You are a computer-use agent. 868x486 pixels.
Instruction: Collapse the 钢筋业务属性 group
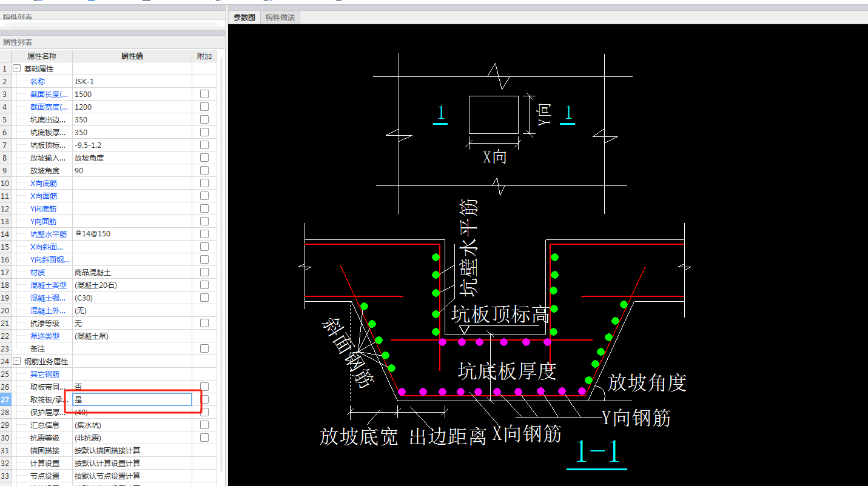17,361
